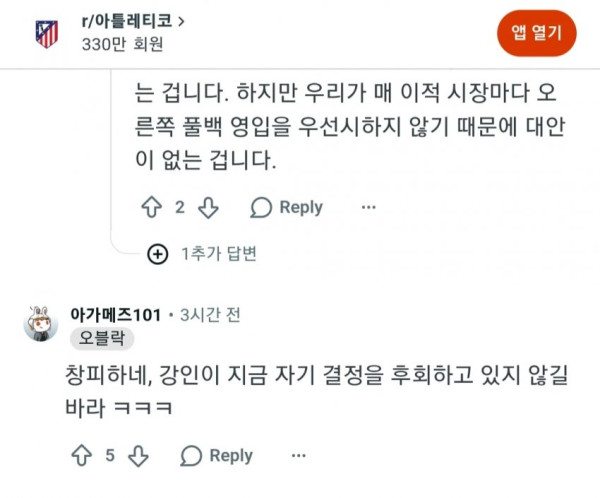The width and height of the screenshot is (600, 498).
Task: Click speech bubble icon on first comment
Action: [261, 207]
